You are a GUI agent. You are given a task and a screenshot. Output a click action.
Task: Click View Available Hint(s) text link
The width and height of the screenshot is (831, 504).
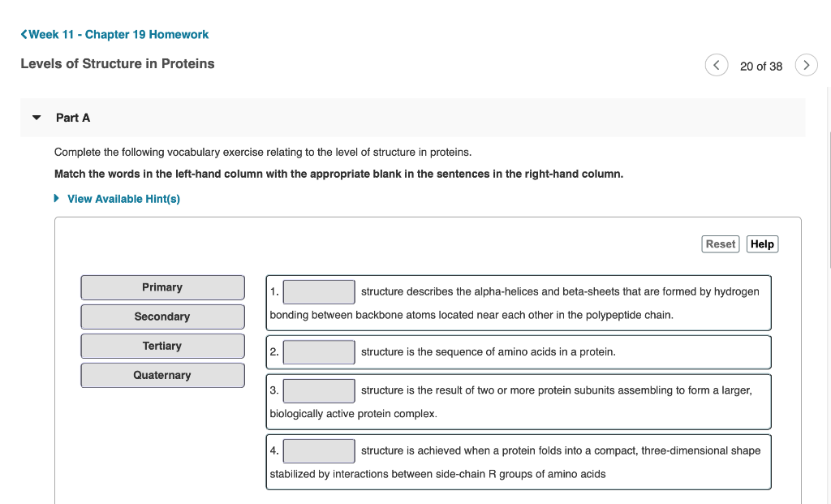[124, 198]
